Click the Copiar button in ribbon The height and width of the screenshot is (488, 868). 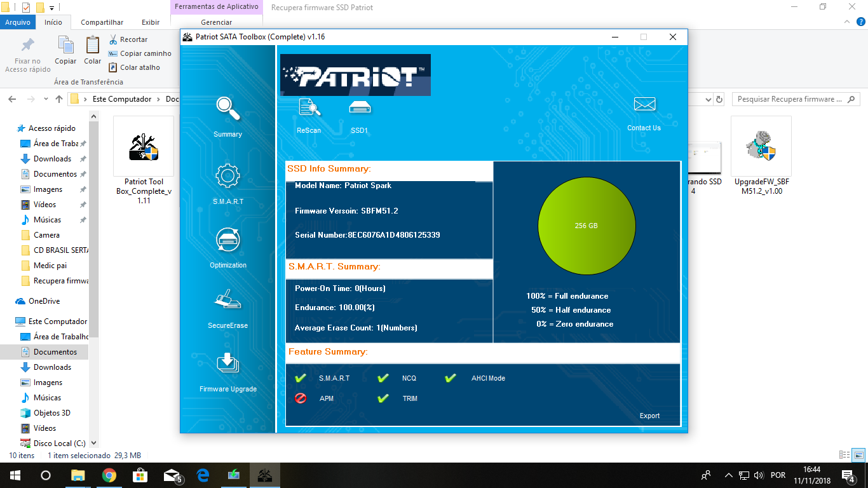click(65, 50)
